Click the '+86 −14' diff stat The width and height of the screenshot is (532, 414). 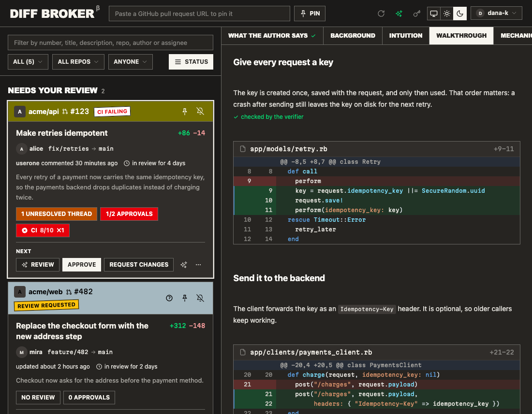click(x=192, y=133)
